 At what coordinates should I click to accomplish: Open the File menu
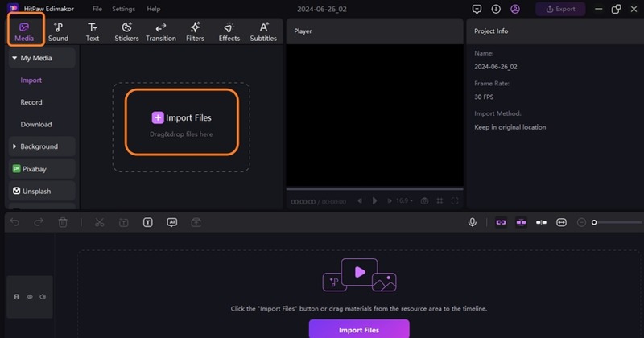coord(97,9)
